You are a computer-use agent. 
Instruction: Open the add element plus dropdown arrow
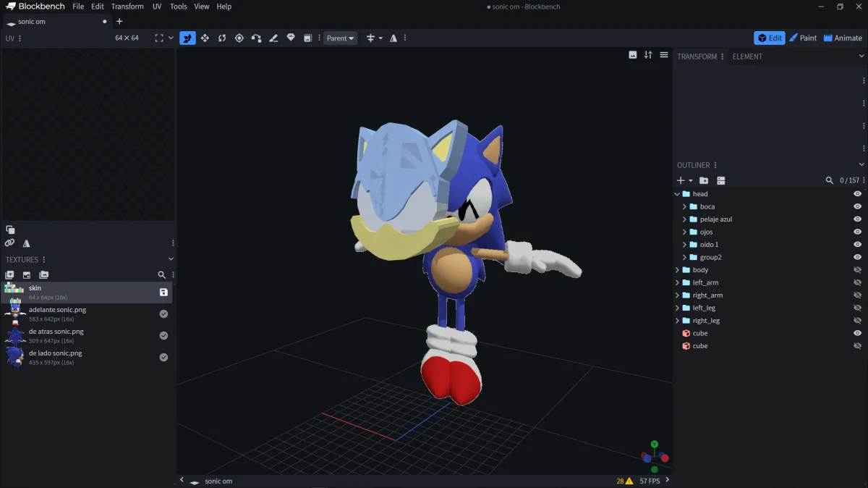pyautogui.click(x=691, y=180)
